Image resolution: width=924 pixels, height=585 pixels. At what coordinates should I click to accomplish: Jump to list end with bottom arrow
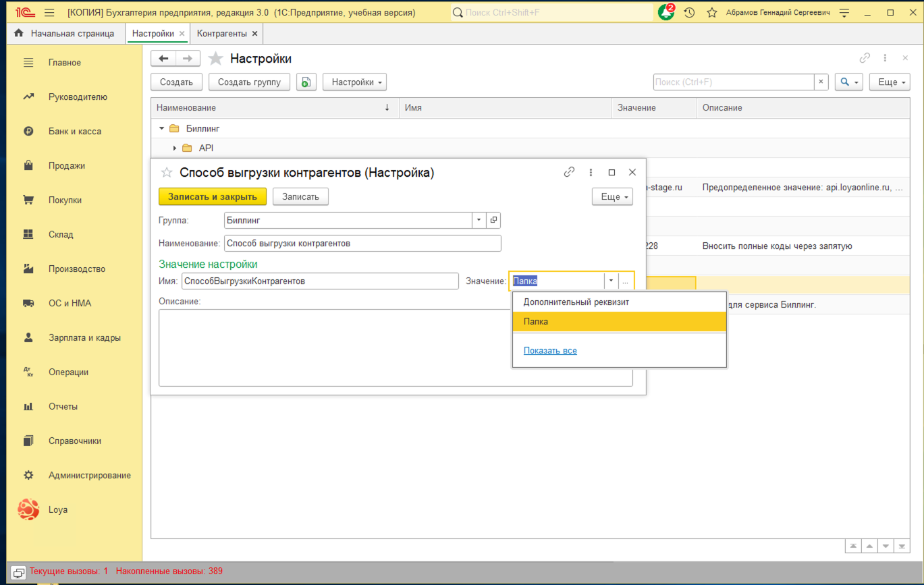click(x=902, y=545)
